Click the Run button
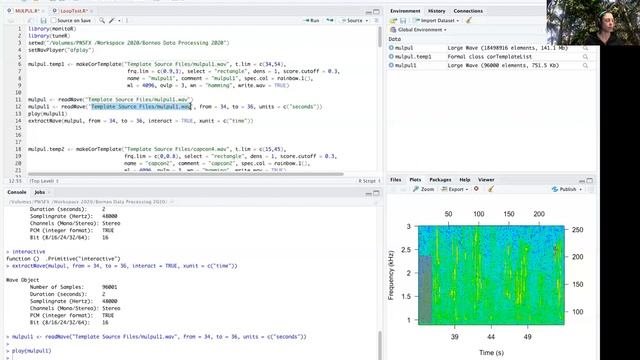The width and height of the screenshot is (640, 360). [312, 20]
